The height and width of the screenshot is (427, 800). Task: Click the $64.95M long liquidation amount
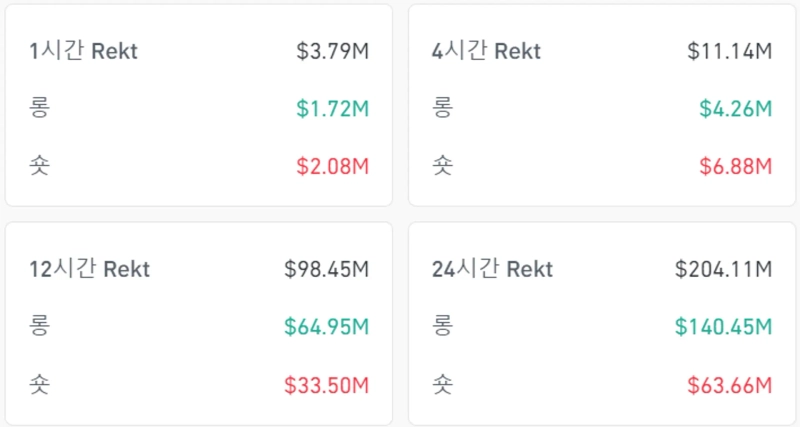pos(326,326)
